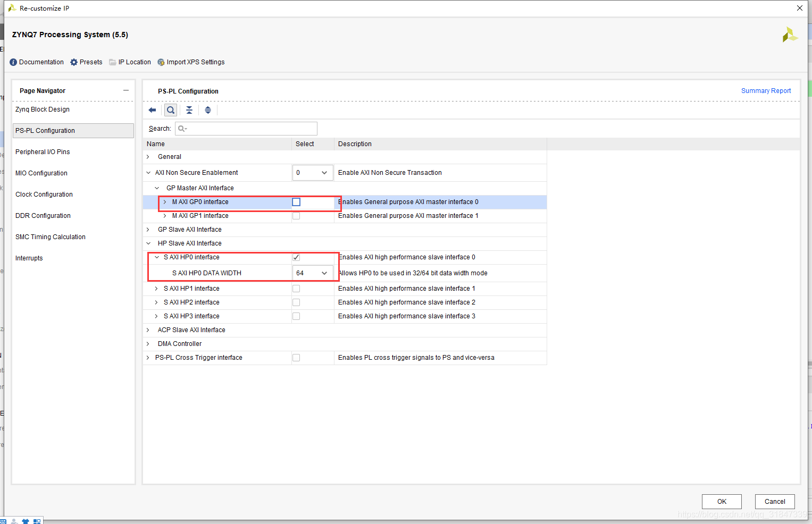Open SMC Timing Calculation page
Screen dimensions: 812x524
[x=51, y=237]
